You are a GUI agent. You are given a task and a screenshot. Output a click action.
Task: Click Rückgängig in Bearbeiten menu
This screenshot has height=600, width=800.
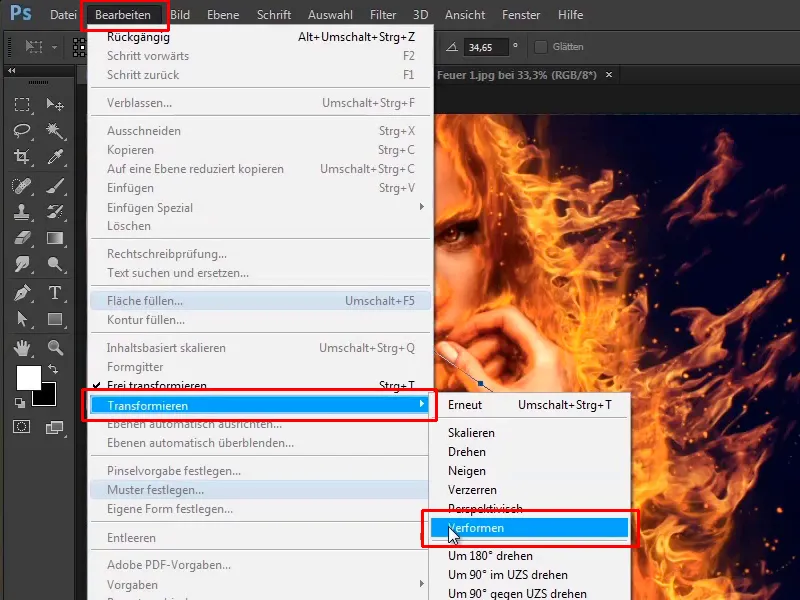[x=260, y=37]
